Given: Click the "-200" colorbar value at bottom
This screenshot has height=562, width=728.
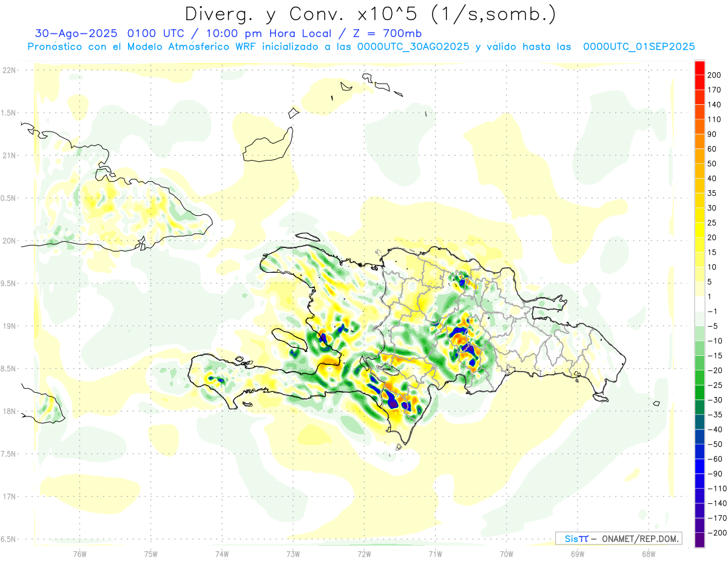Looking at the screenshot, I should coord(716,533).
